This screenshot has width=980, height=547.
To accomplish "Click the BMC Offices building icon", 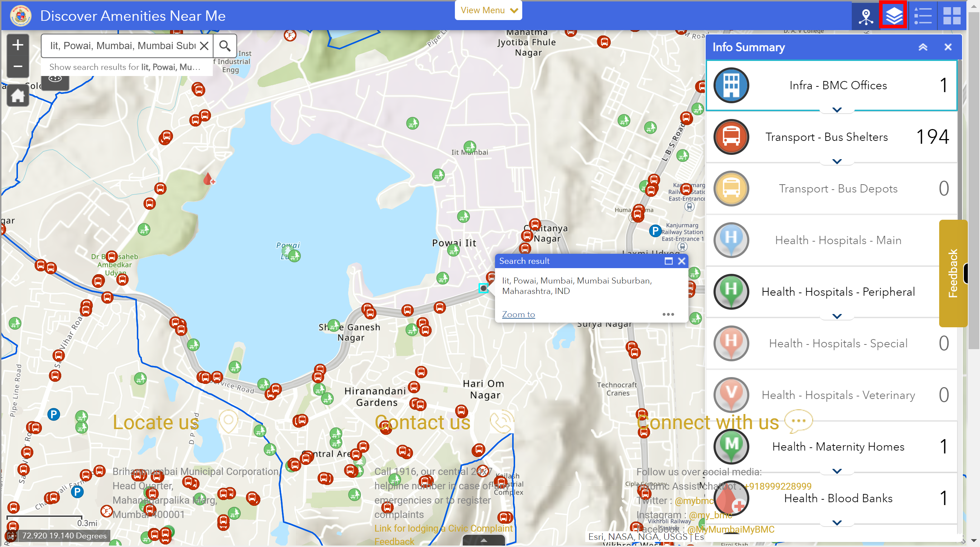I will 731,86.
